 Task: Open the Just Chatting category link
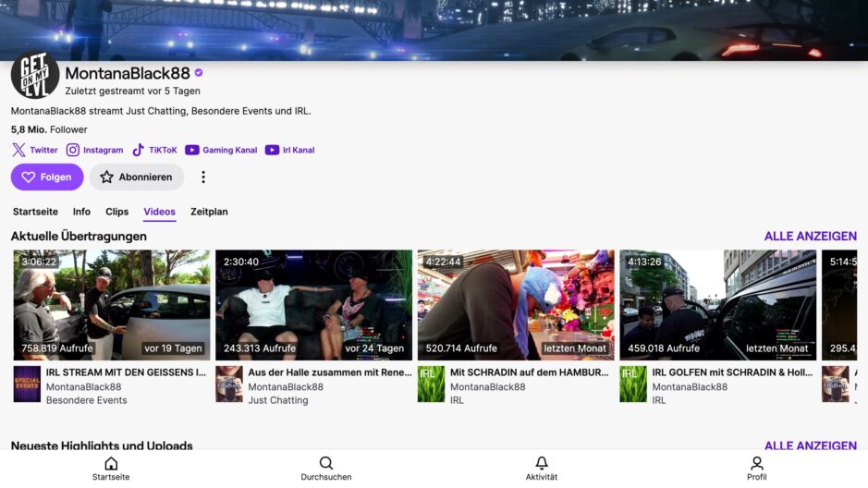click(278, 400)
